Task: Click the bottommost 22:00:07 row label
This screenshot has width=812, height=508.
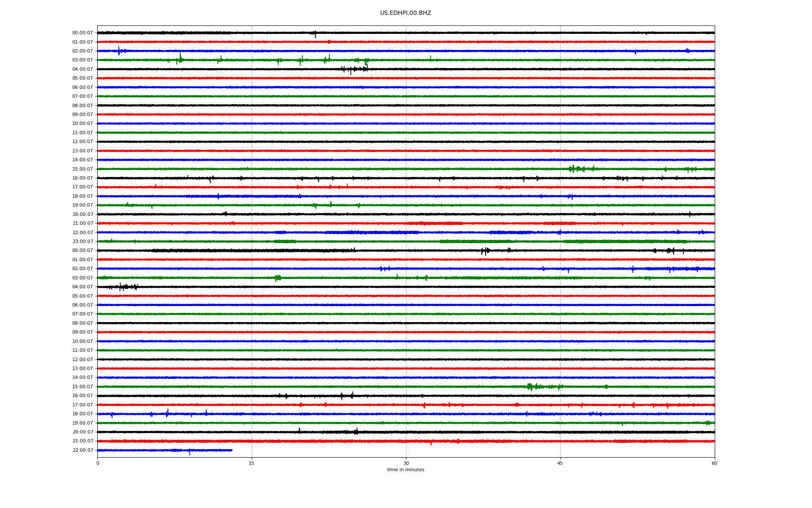Action: pyautogui.click(x=82, y=450)
